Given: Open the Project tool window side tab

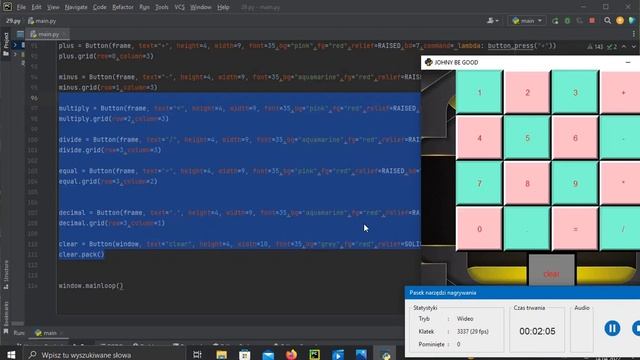Looking at the screenshot, I should (6, 44).
